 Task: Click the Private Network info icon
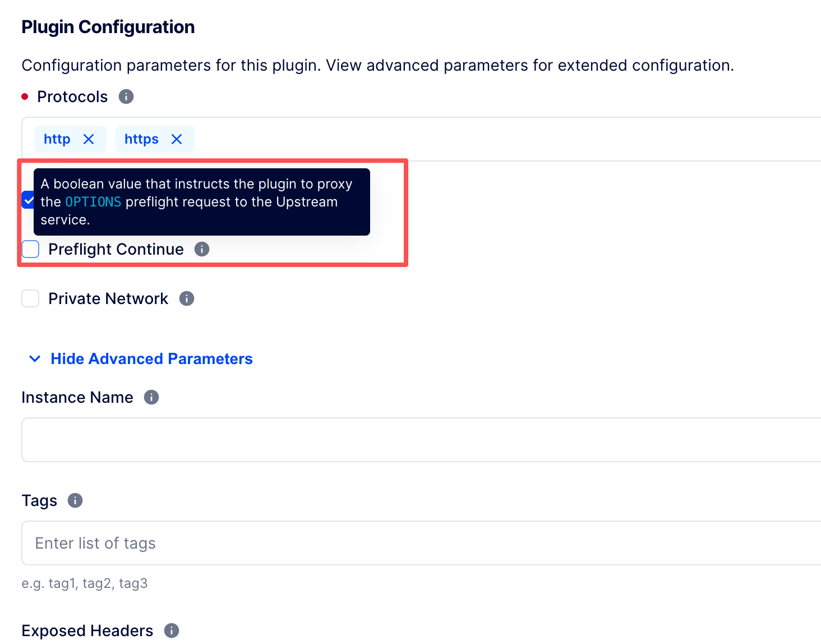(x=187, y=298)
